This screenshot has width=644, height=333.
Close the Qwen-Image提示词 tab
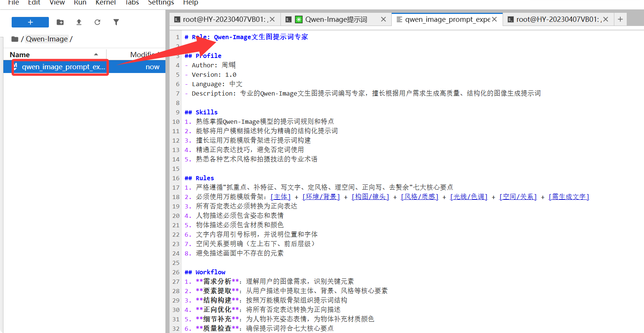383,19
